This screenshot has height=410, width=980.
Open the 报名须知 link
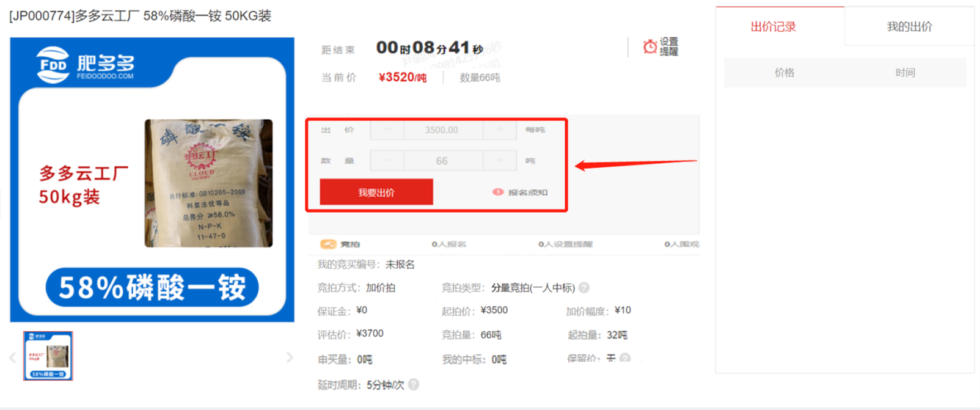528,192
